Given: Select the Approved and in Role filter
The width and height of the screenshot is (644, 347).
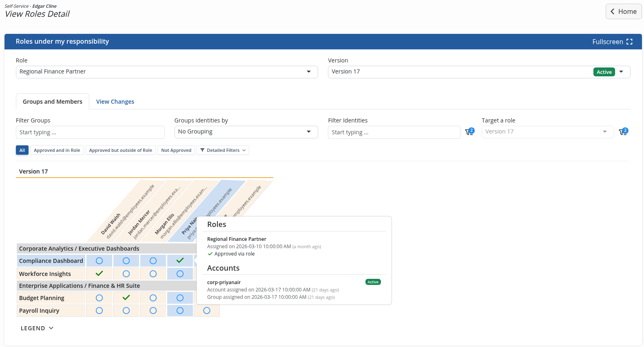Looking at the screenshot, I should [x=57, y=150].
